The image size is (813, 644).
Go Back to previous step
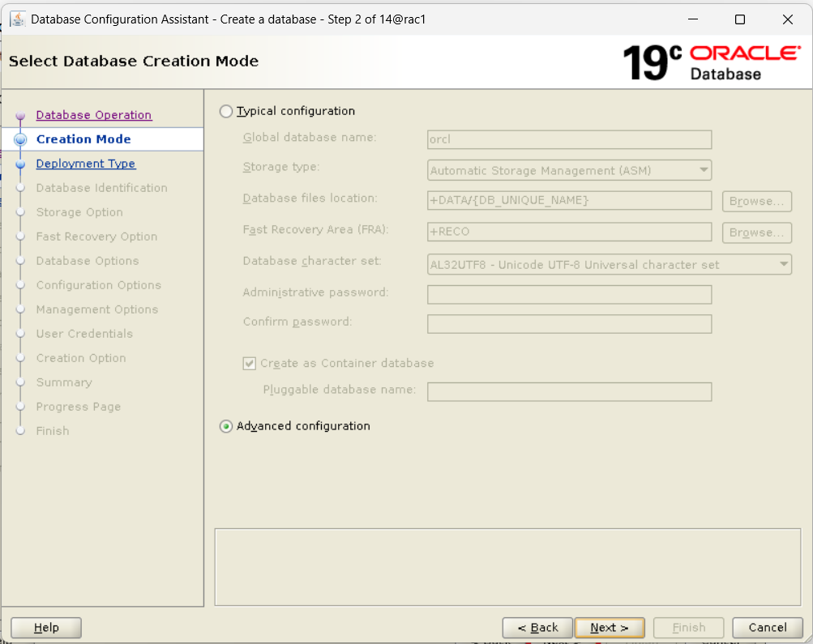[x=537, y=628]
